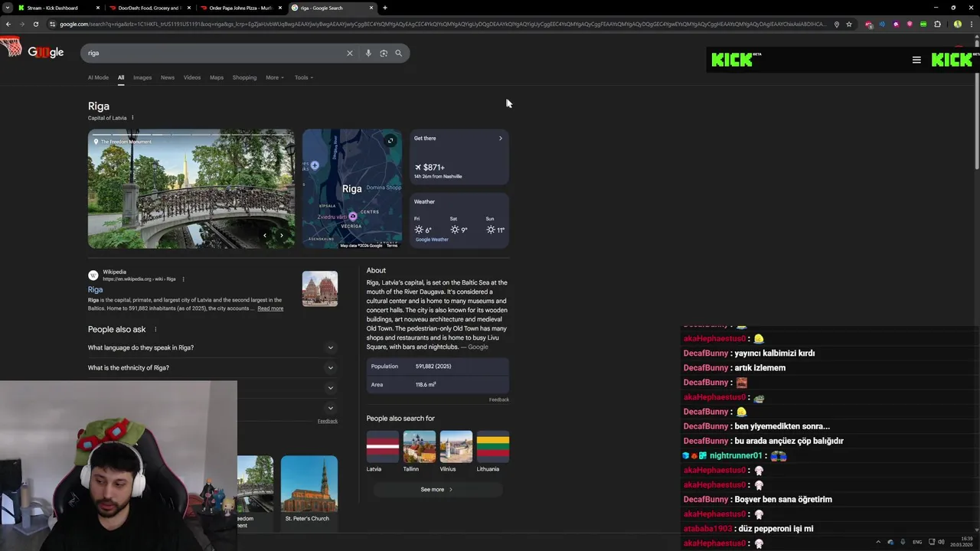Image resolution: width=980 pixels, height=551 pixels.
Task: Go back with browser back arrow
Action: point(8,24)
